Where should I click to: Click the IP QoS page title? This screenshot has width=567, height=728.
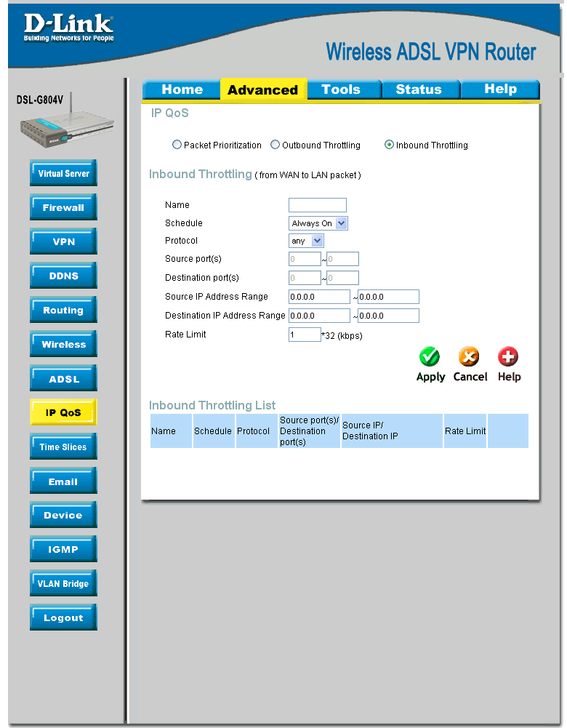point(170,113)
